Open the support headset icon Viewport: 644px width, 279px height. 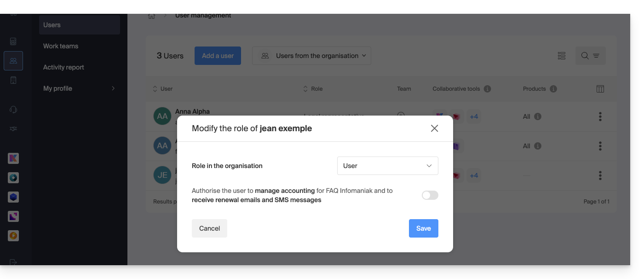click(x=13, y=110)
